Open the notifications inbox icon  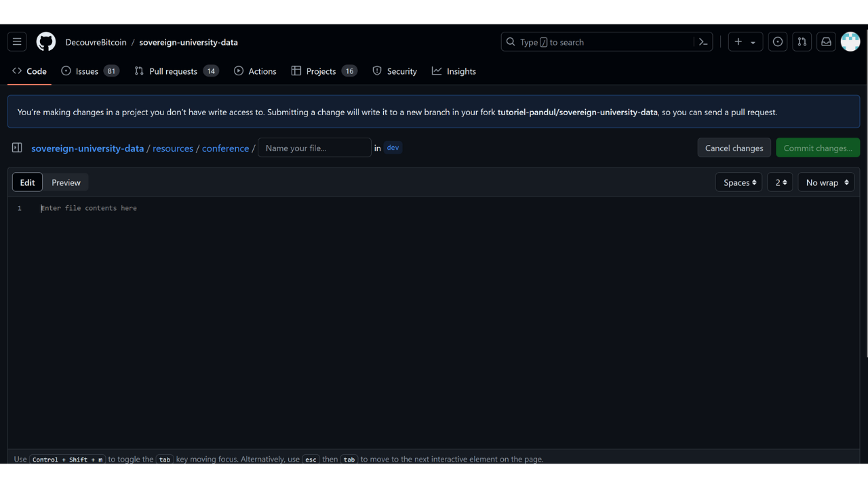point(826,42)
